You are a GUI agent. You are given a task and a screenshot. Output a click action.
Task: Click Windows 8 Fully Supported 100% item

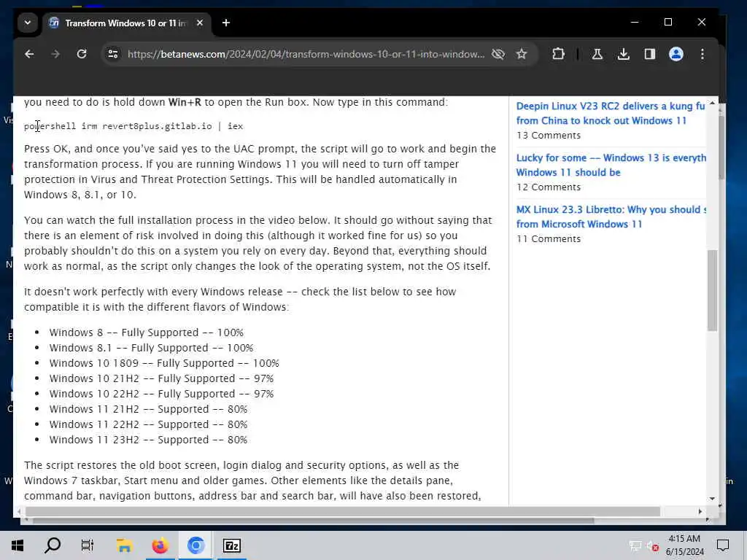click(x=146, y=332)
